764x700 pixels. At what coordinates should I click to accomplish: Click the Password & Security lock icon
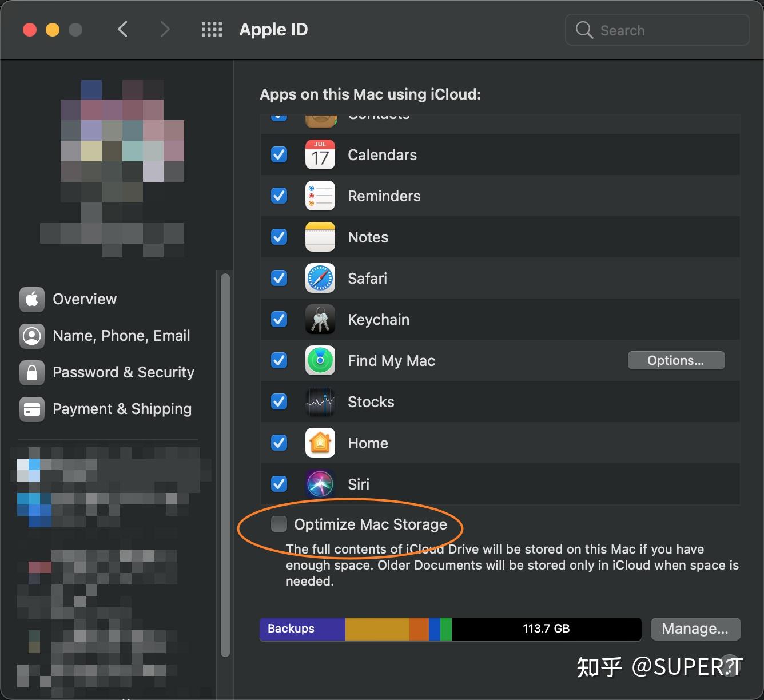click(32, 372)
